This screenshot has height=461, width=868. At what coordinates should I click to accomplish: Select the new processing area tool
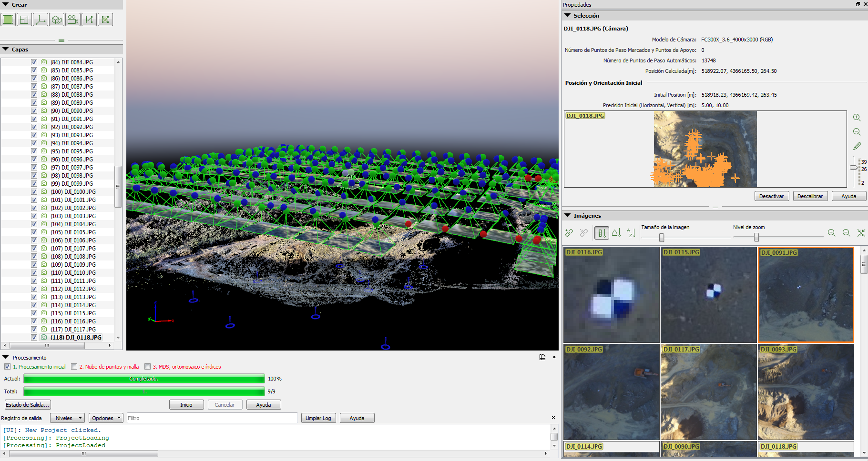point(8,20)
